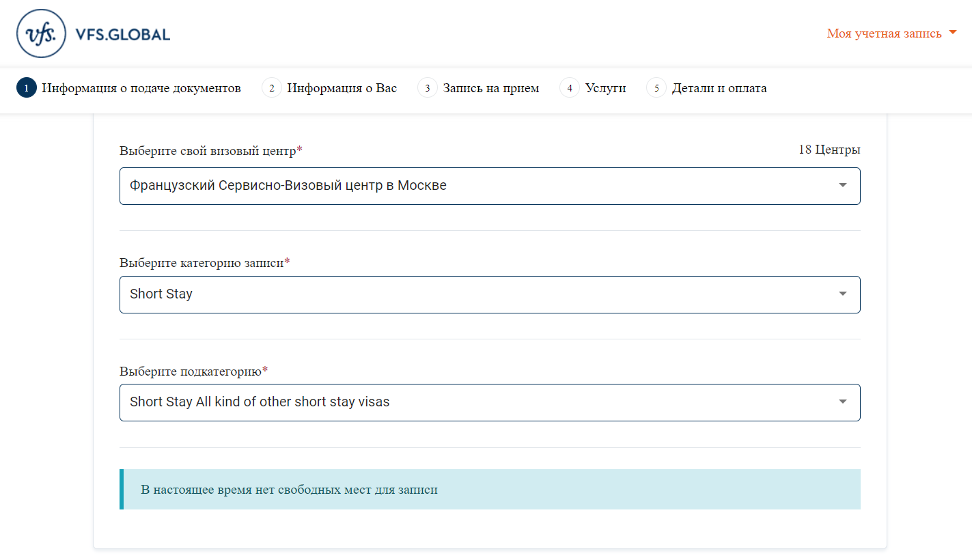Open the visa center dropdown showing Москве
This screenshot has height=560, width=972.
(490, 186)
